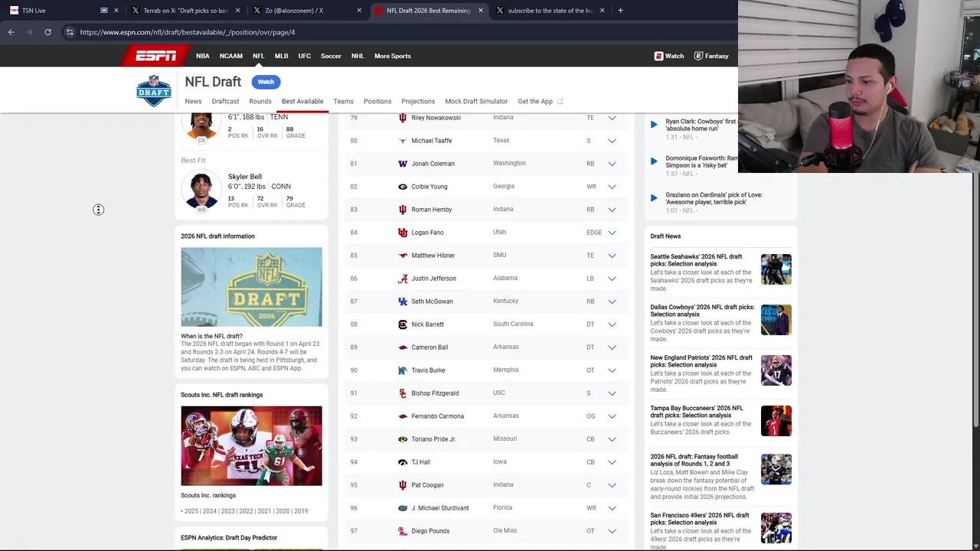Click the Scouts Inc. rankings image

[x=251, y=446]
